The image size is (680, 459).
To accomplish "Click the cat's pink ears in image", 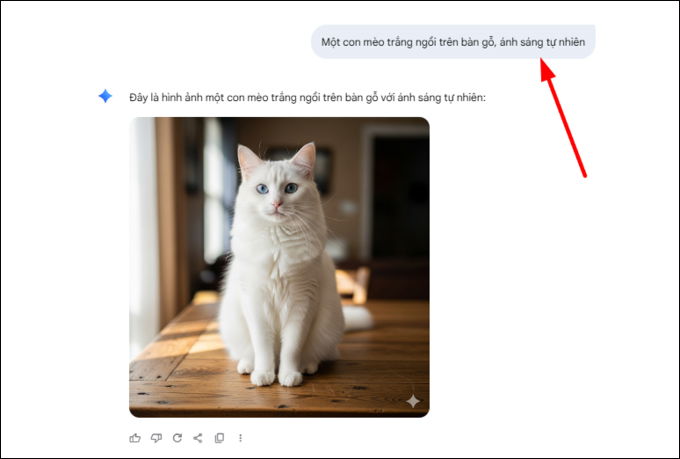I will [x=277, y=159].
